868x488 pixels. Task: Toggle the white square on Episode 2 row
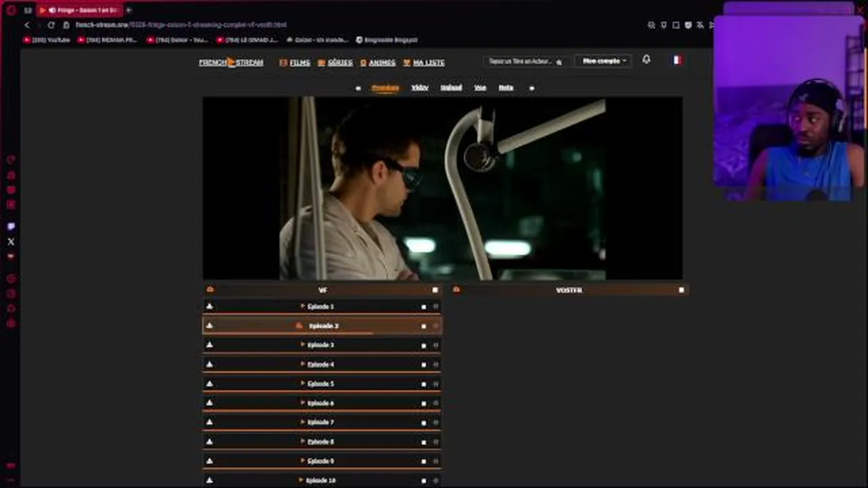(424, 326)
